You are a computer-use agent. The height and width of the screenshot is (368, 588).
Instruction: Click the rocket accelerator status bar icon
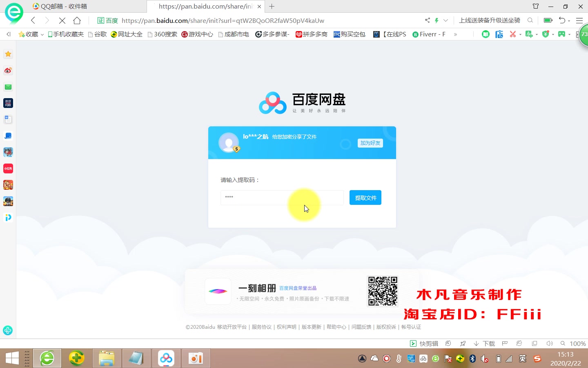(463, 343)
